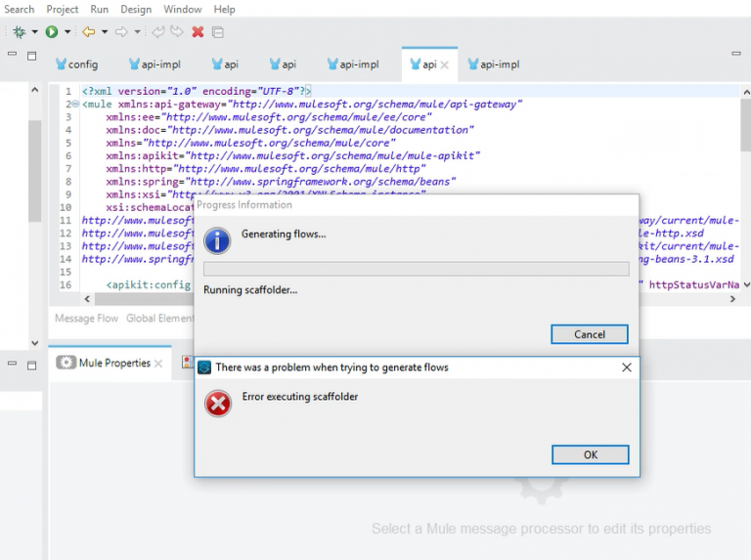Viewport: 751px width, 560px height.
Task: Close the active api editor tab
Action: coord(444,65)
